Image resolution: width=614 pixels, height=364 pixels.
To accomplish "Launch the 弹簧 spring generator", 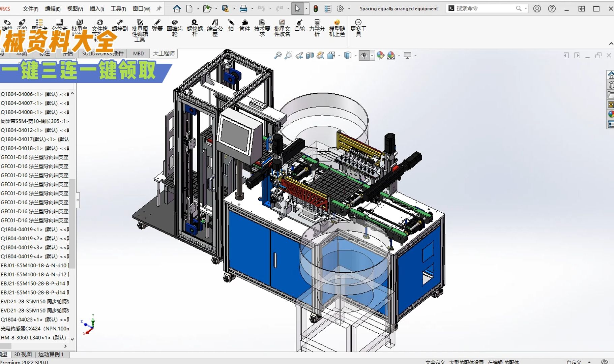I will pos(157,26).
